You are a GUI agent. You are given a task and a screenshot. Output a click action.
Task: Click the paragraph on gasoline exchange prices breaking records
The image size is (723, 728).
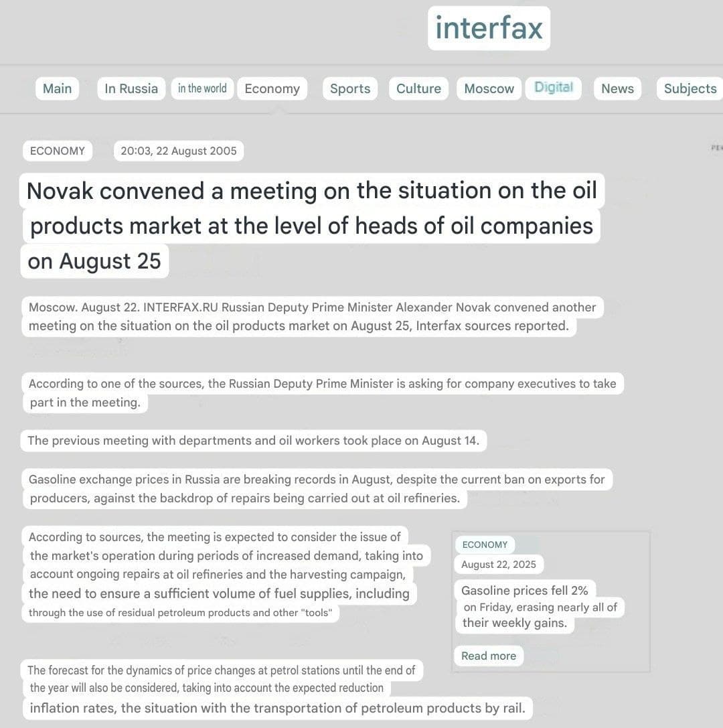316,488
